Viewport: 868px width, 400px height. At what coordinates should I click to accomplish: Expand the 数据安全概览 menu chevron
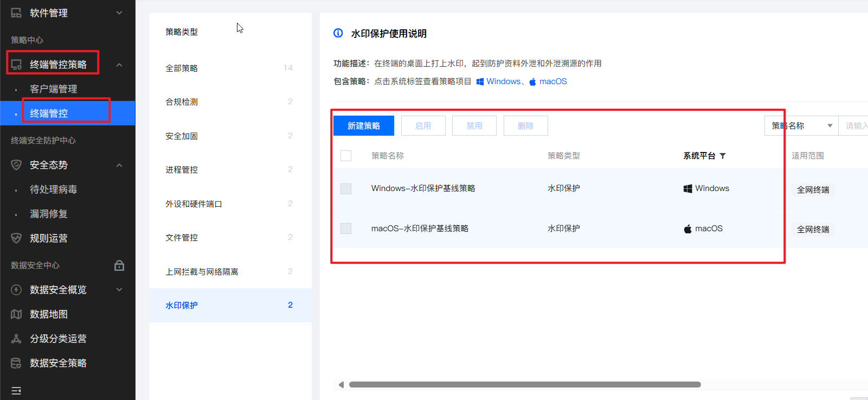pyautogui.click(x=119, y=290)
